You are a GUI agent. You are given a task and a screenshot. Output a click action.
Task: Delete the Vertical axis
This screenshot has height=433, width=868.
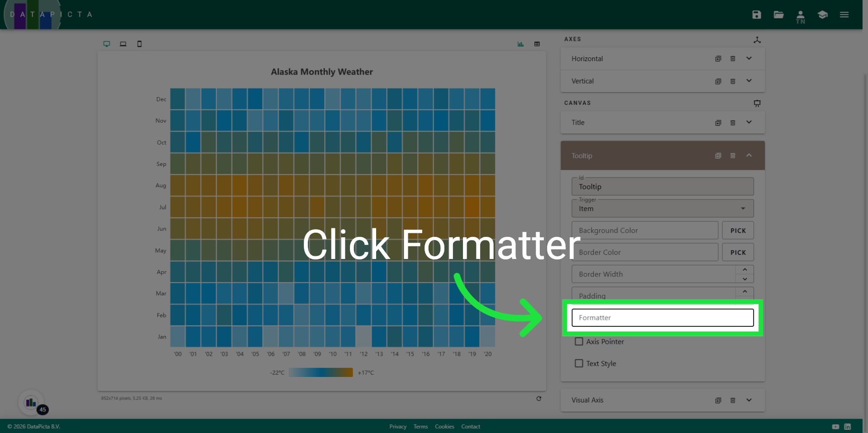click(733, 81)
